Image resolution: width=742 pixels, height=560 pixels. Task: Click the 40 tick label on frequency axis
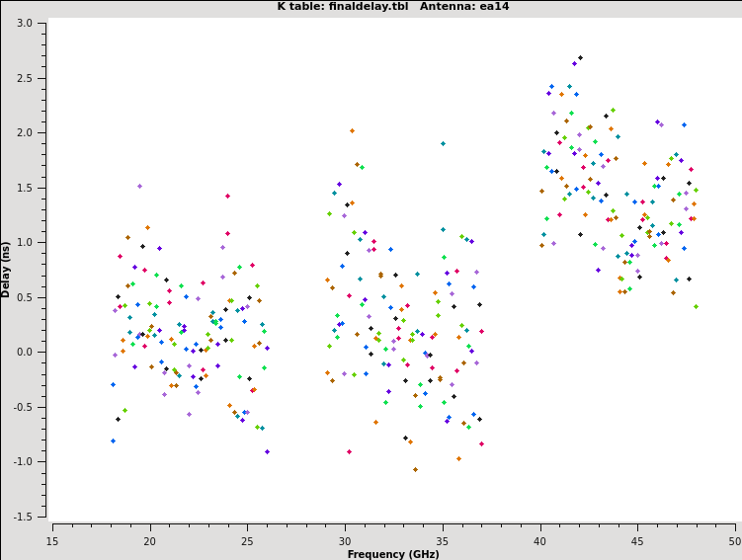click(x=540, y=540)
